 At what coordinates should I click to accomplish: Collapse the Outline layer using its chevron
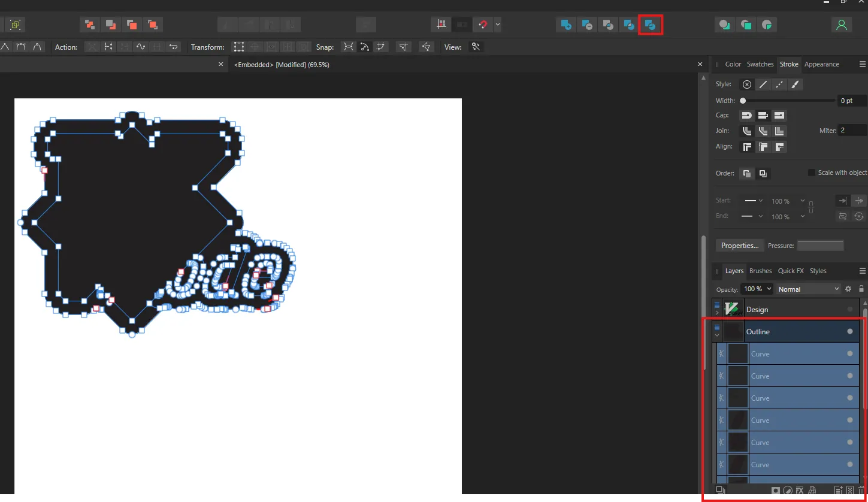(x=717, y=334)
